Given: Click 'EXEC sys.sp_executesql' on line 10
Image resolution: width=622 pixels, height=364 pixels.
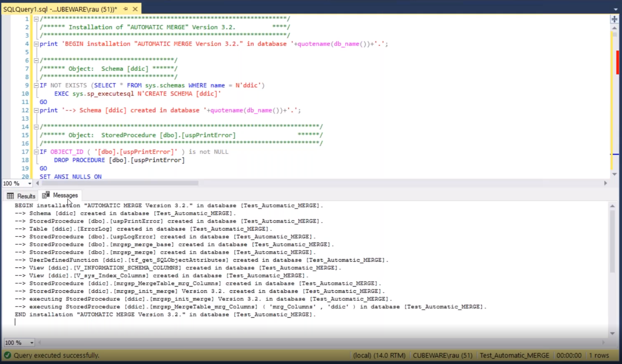Looking at the screenshot, I should tap(94, 94).
